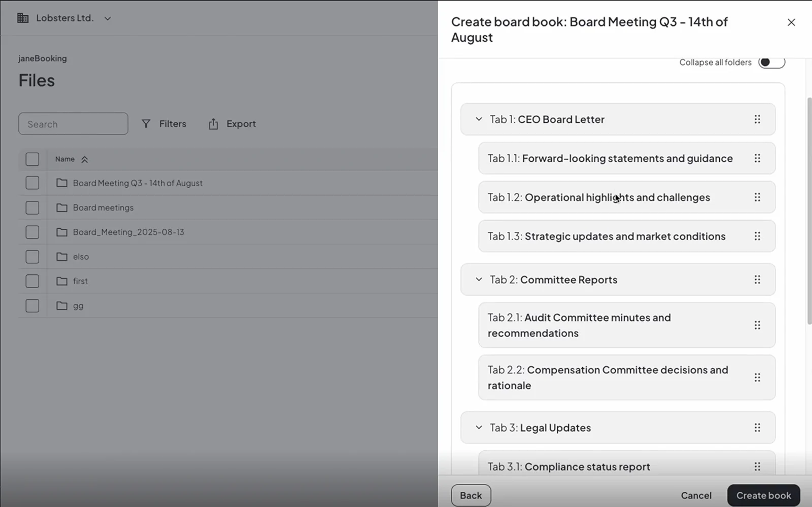Select Tab 1.3 Strategic updates and market conditions

point(627,236)
